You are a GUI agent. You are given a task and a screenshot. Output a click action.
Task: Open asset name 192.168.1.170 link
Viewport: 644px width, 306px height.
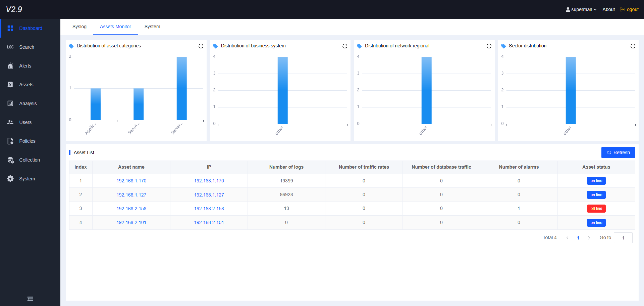click(x=131, y=181)
